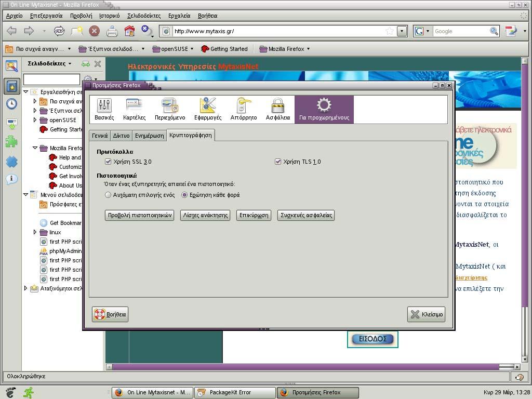532x399 pixels.
Task: Switch to the Γενικά tab
Action: tap(100, 136)
